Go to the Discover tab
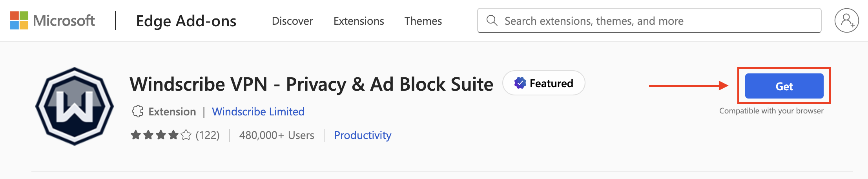 292,21
